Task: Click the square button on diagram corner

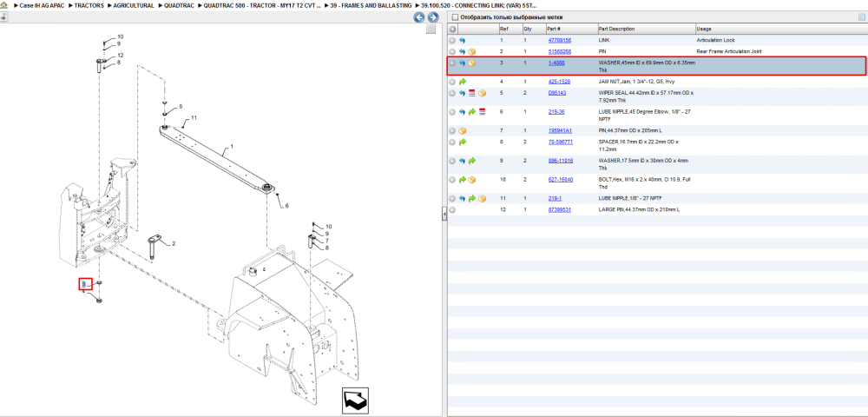Action: pyautogui.click(x=431, y=30)
